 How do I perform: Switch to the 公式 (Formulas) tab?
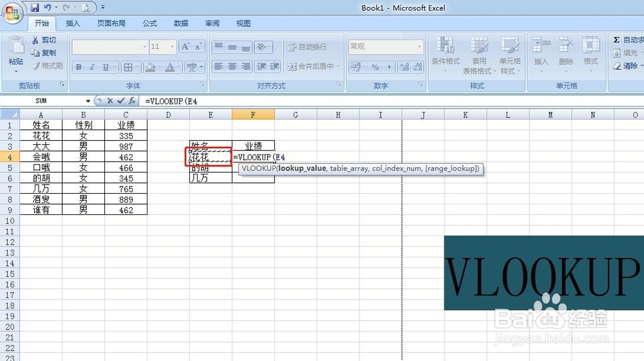(x=150, y=23)
